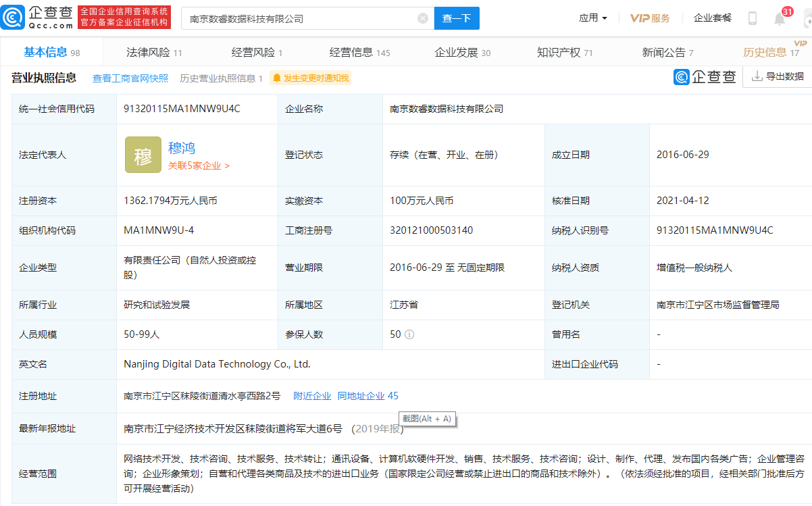The width and height of the screenshot is (812, 506).
Task: Switch to the 知识产权 tab
Action: [565, 53]
